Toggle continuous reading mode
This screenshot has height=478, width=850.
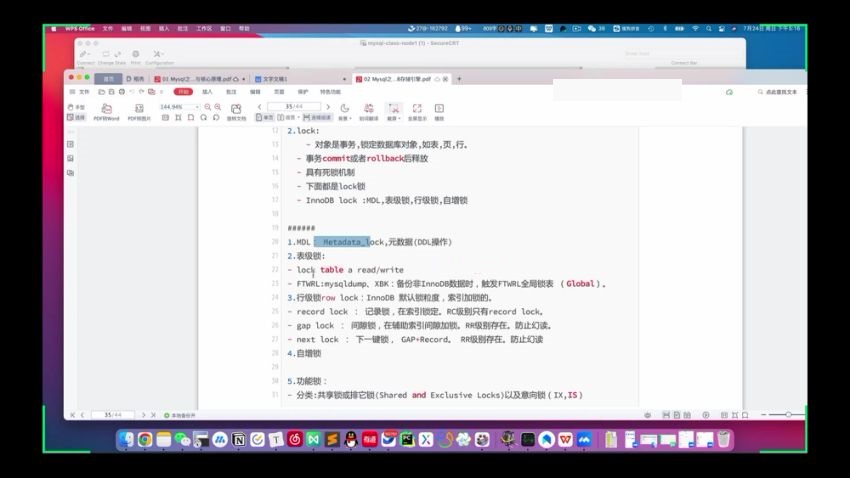tap(318, 117)
